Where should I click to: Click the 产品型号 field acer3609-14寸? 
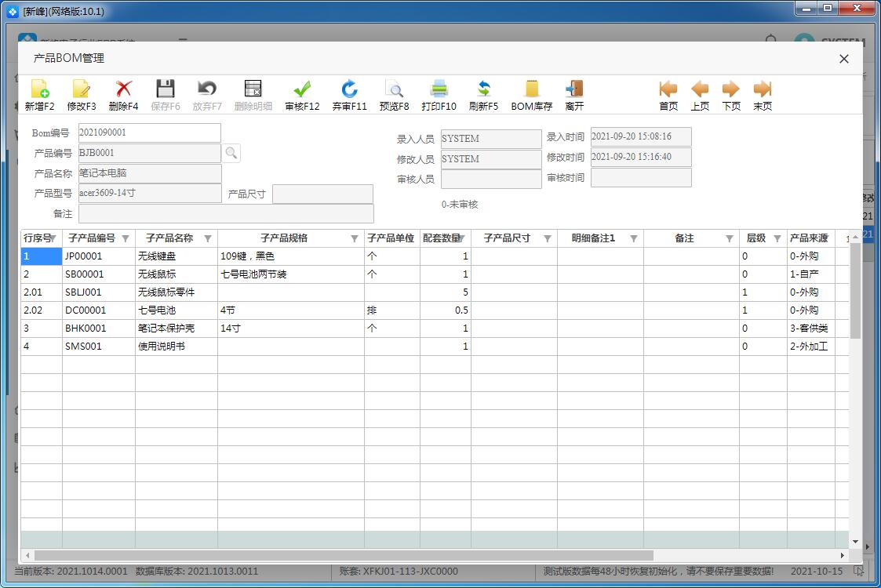(150, 193)
